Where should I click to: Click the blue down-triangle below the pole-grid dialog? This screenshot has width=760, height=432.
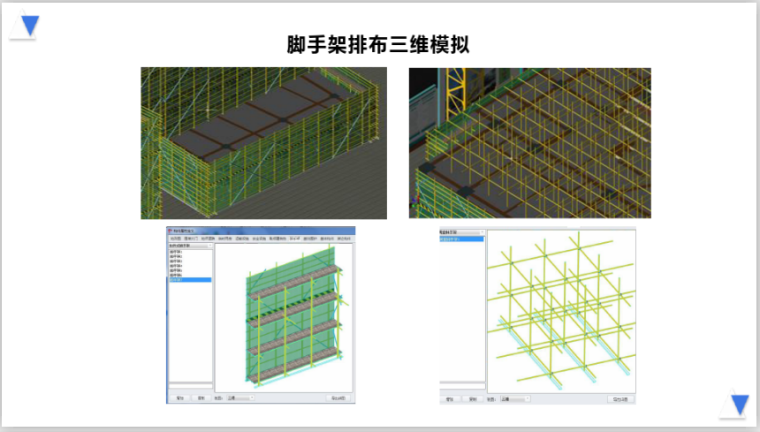point(740,404)
